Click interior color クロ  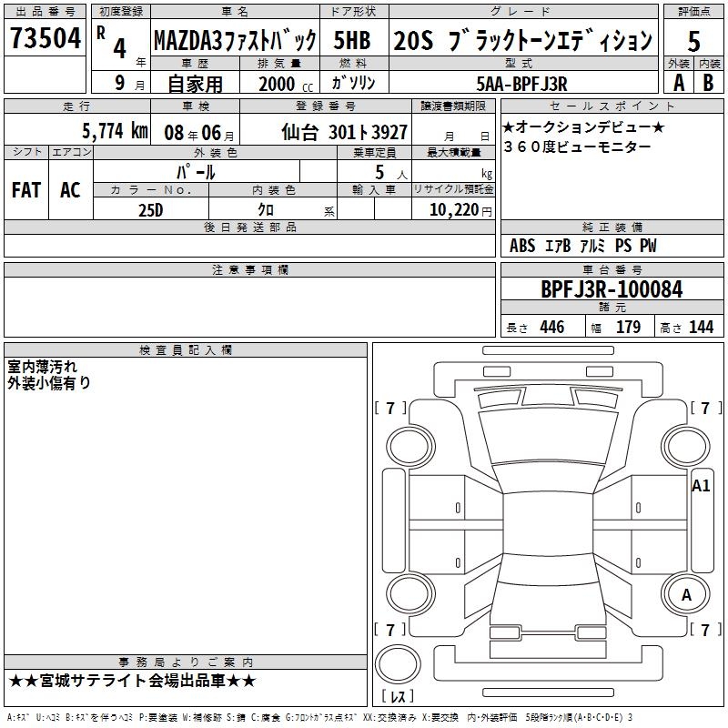point(266,210)
